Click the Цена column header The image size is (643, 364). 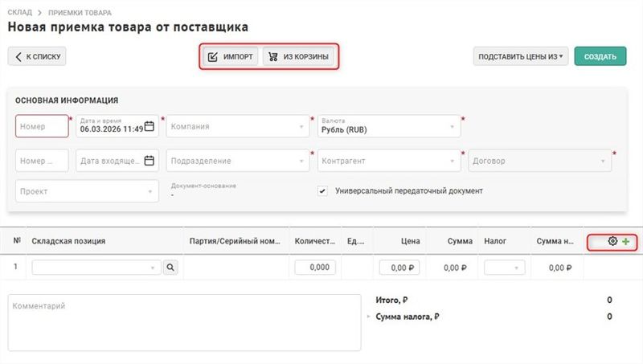click(x=411, y=241)
